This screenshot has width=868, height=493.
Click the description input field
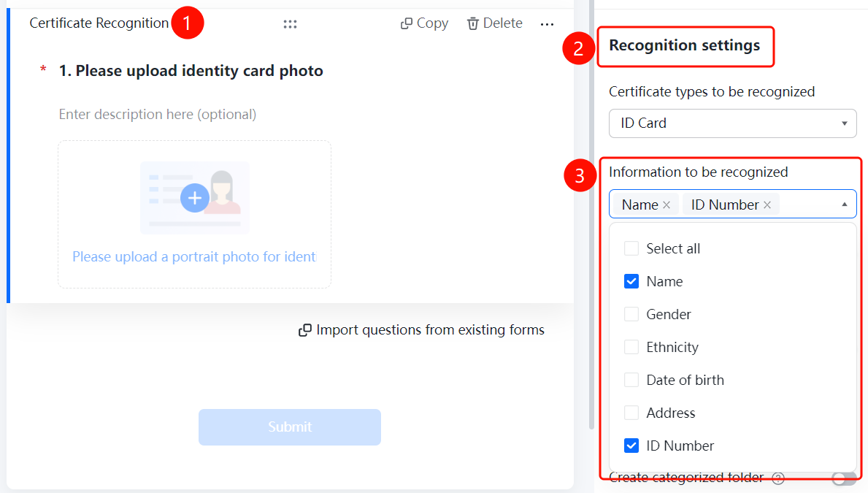pos(158,114)
